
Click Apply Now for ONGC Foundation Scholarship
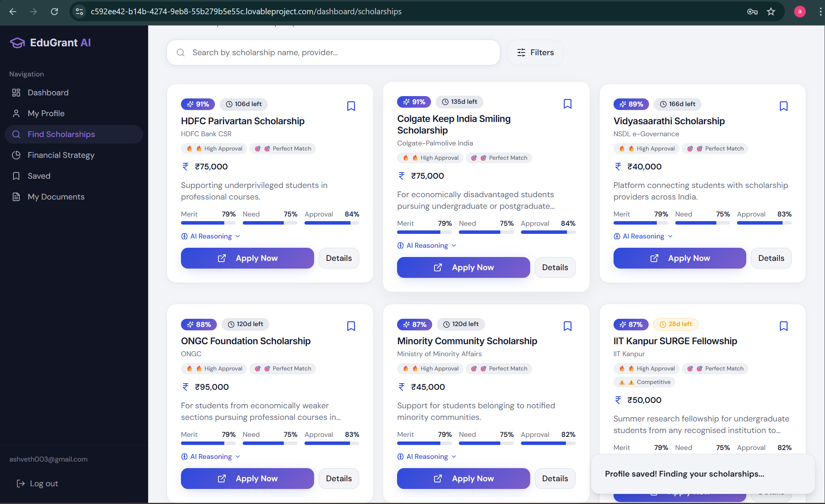pyautogui.click(x=247, y=479)
